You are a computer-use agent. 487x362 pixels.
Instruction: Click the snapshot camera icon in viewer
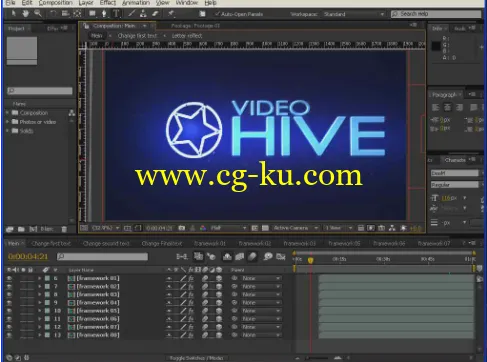pos(182,228)
